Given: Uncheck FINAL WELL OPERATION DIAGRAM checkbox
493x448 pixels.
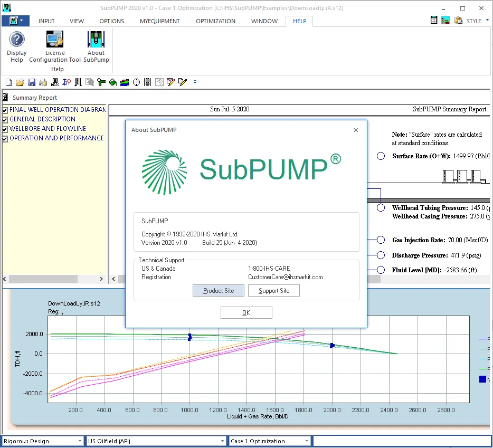Looking at the screenshot, I should 5,110.
